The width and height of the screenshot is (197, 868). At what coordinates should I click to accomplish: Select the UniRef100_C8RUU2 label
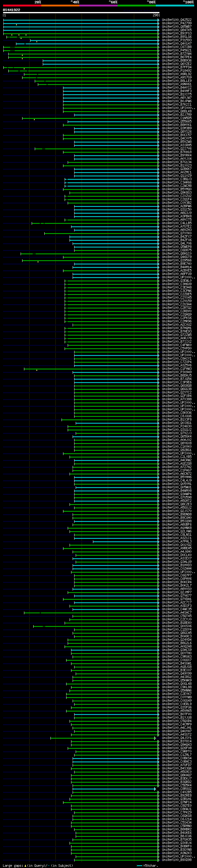pyautogui.click(x=176, y=789)
